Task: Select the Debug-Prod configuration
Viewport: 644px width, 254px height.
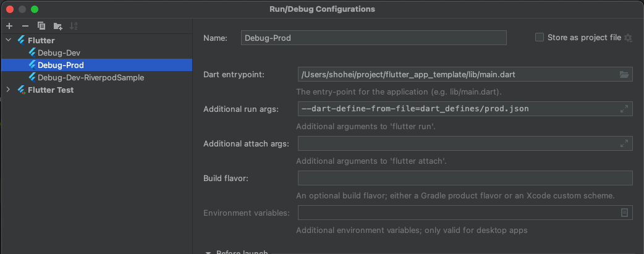Action: 61,65
